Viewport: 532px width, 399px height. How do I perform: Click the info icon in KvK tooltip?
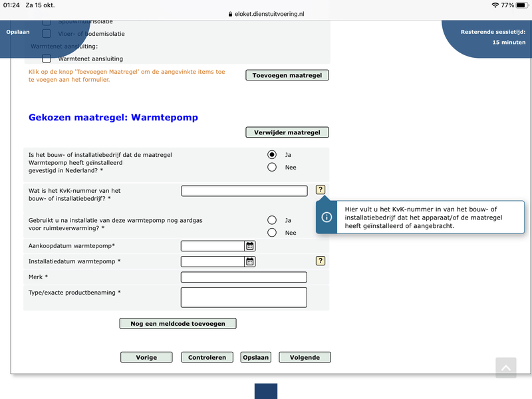point(327,217)
